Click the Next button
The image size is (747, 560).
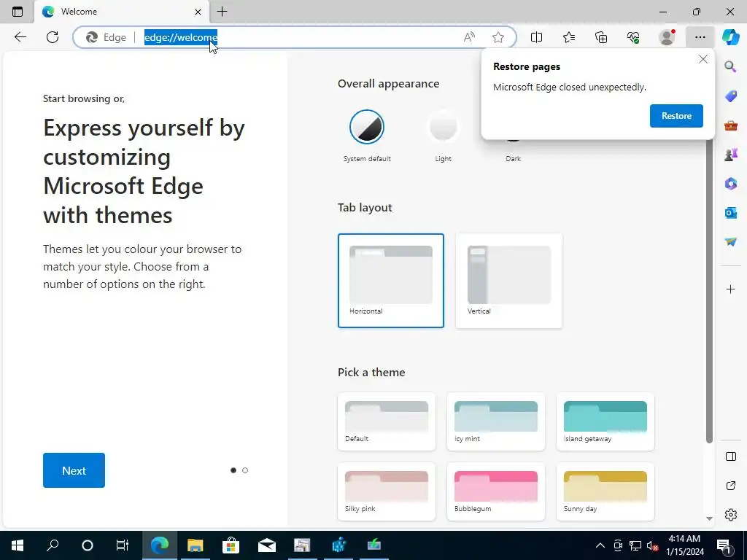click(74, 470)
